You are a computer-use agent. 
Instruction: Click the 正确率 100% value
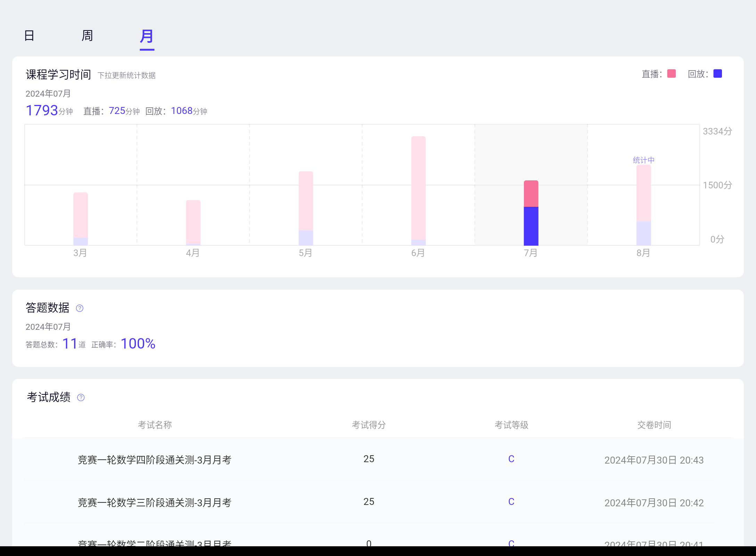coord(123,344)
